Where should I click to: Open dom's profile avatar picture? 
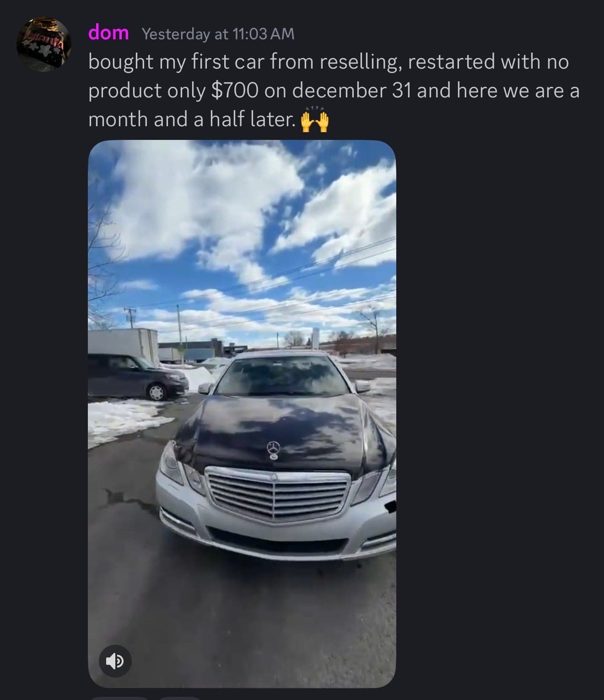(43, 44)
